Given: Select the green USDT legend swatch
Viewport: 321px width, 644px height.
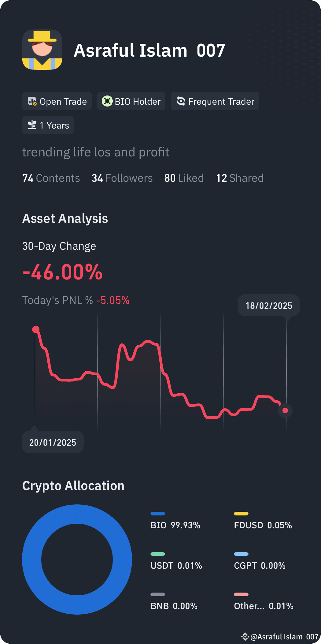Looking at the screenshot, I should pyautogui.click(x=158, y=554).
